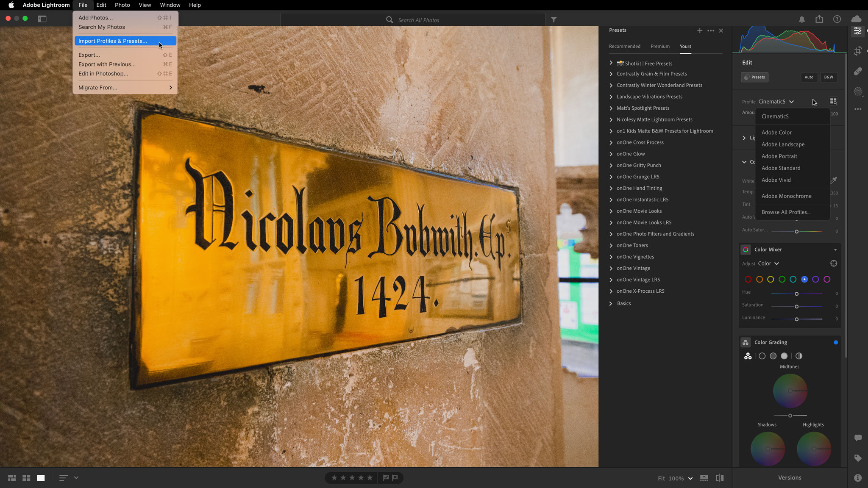Click the Saturation slider in Color Mixer
Viewport: 868px width, 488px height.
pyautogui.click(x=796, y=306)
